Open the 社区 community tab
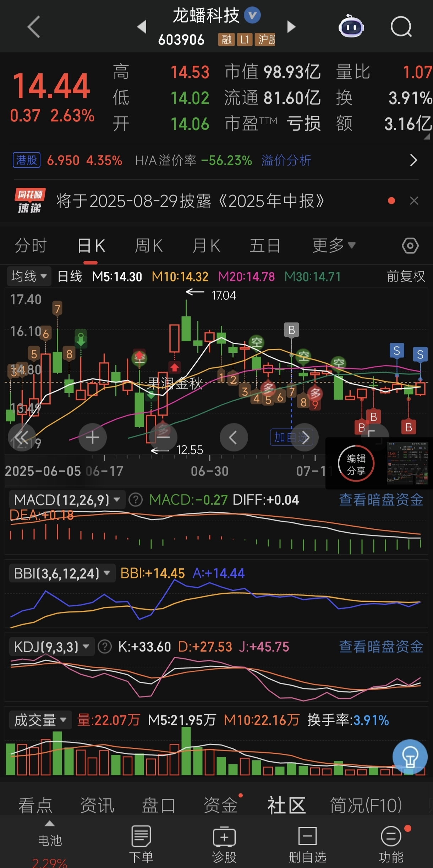Screen dimensions: 433x868 (x=287, y=805)
